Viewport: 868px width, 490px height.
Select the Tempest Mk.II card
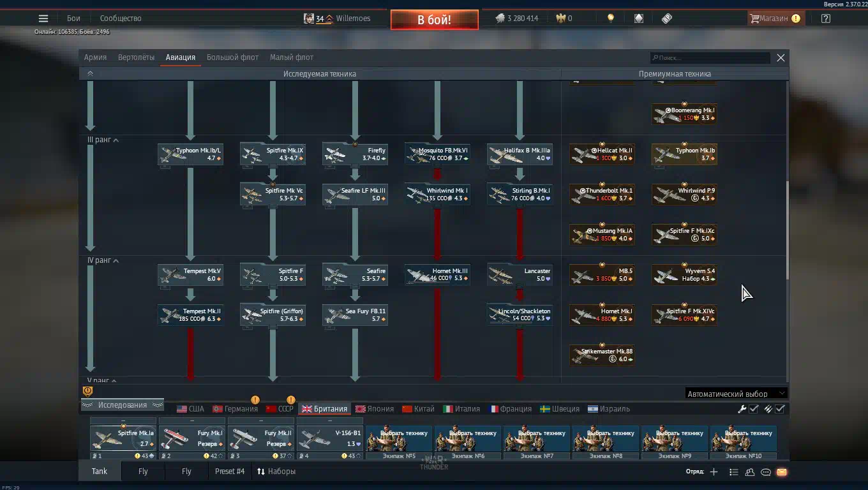coord(190,315)
